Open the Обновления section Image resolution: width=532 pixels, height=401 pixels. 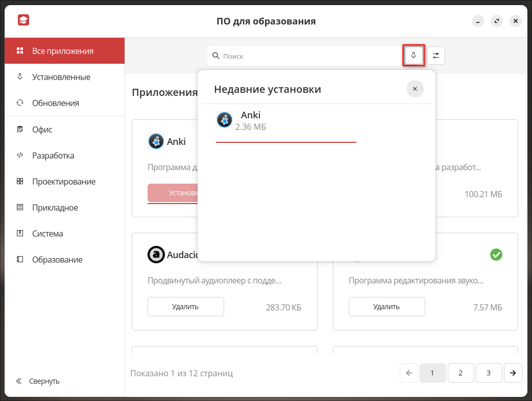[x=56, y=103]
